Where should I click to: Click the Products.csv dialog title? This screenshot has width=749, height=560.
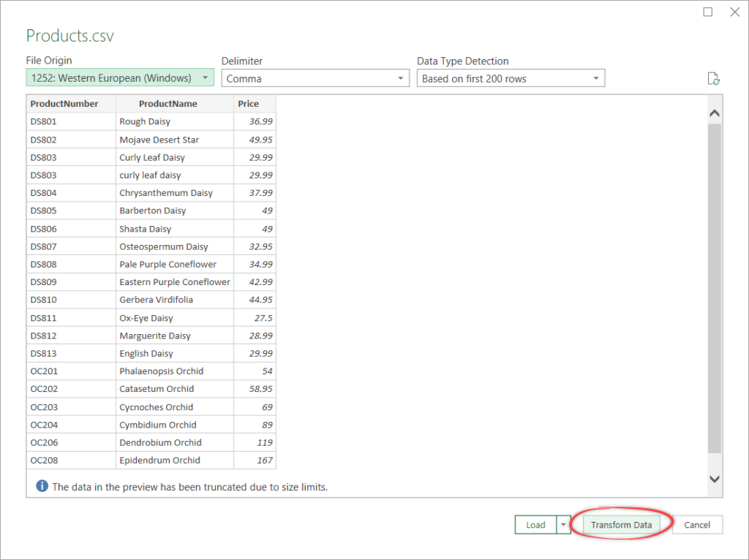pos(69,36)
